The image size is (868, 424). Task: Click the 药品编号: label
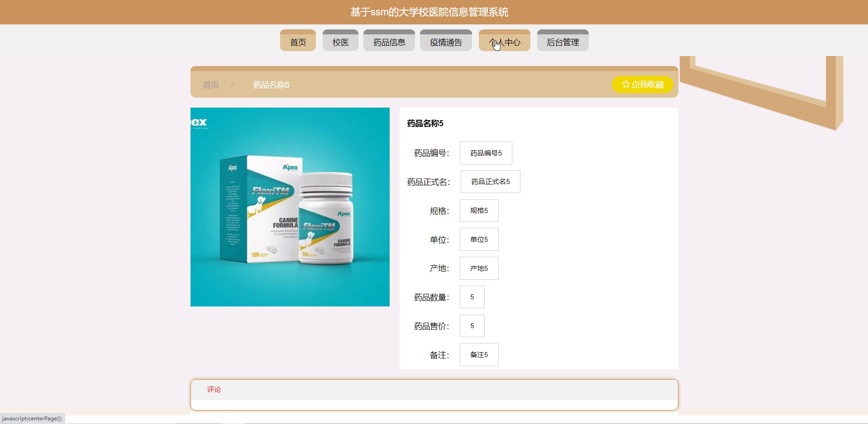point(432,153)
